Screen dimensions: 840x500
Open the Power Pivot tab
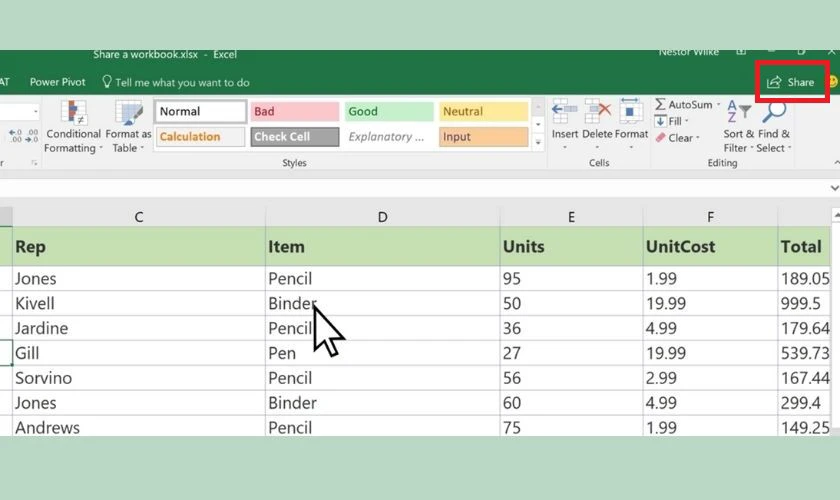pos(57,82)
